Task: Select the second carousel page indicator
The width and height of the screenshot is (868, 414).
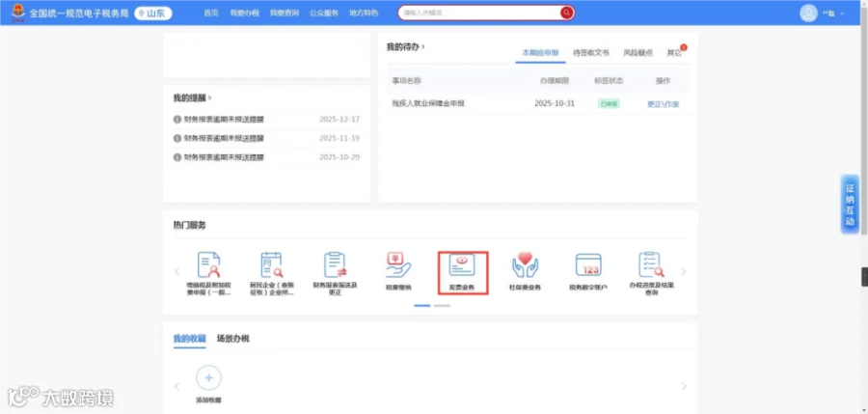Action: point(442,305)
